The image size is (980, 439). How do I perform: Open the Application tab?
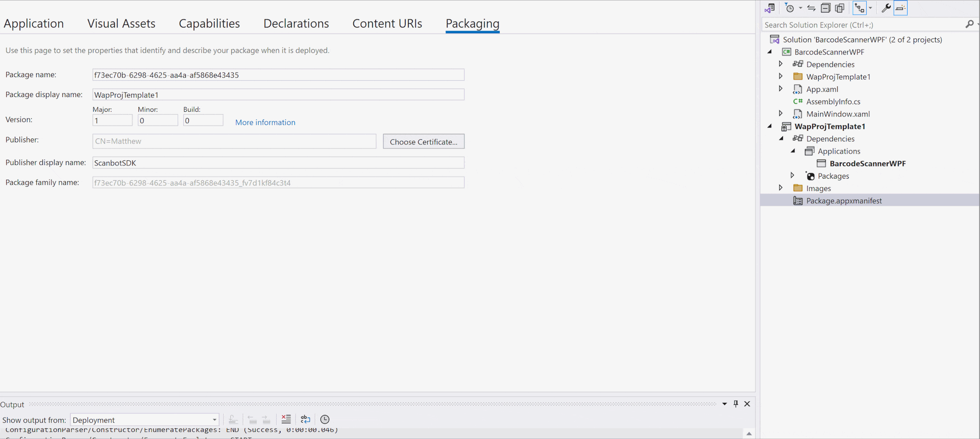[x=34, y=23]
